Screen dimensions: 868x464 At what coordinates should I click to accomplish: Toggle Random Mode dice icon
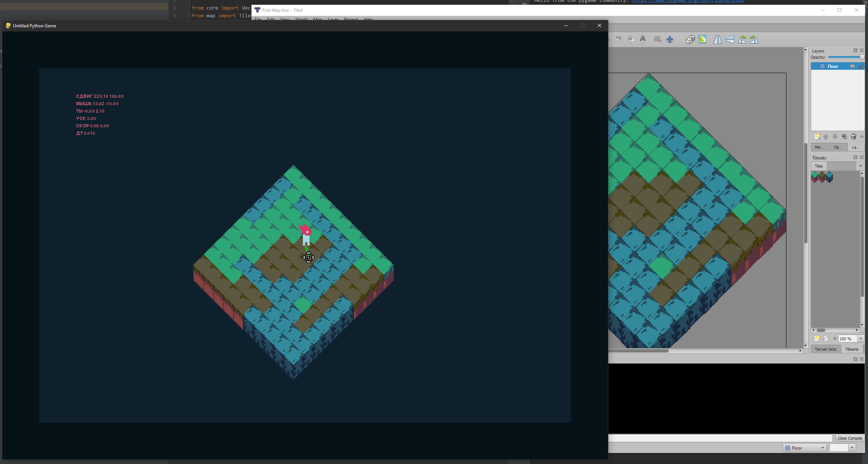tap(690, 39)
